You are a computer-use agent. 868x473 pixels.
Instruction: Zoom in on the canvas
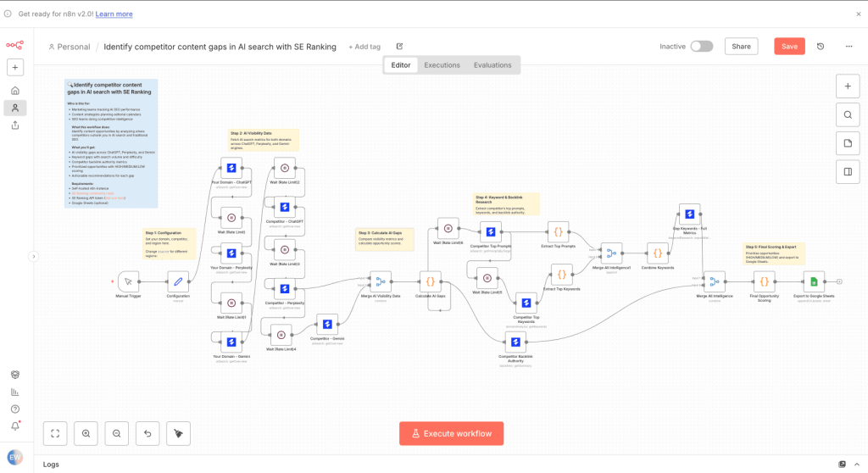(86, 434)
